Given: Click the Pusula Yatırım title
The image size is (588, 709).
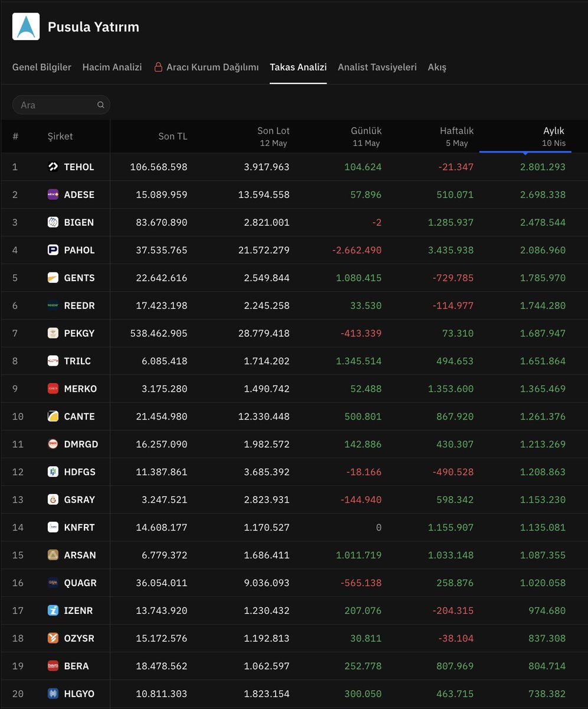Looking at the screenshot, I should coord(93,27).
